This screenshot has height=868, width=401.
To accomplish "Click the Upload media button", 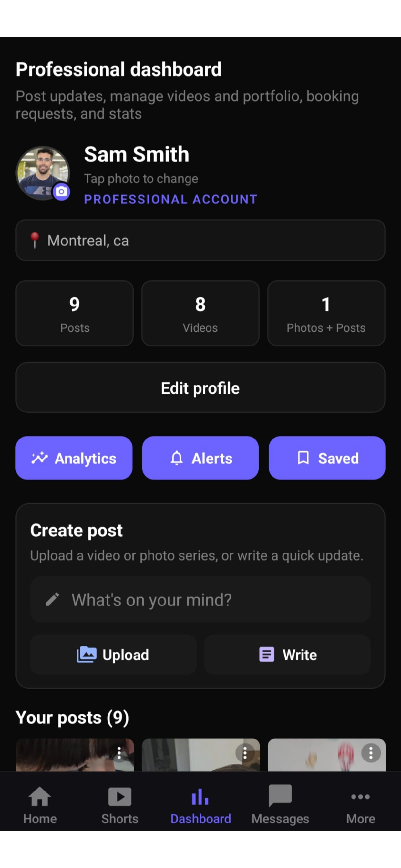I will point(114,655).
